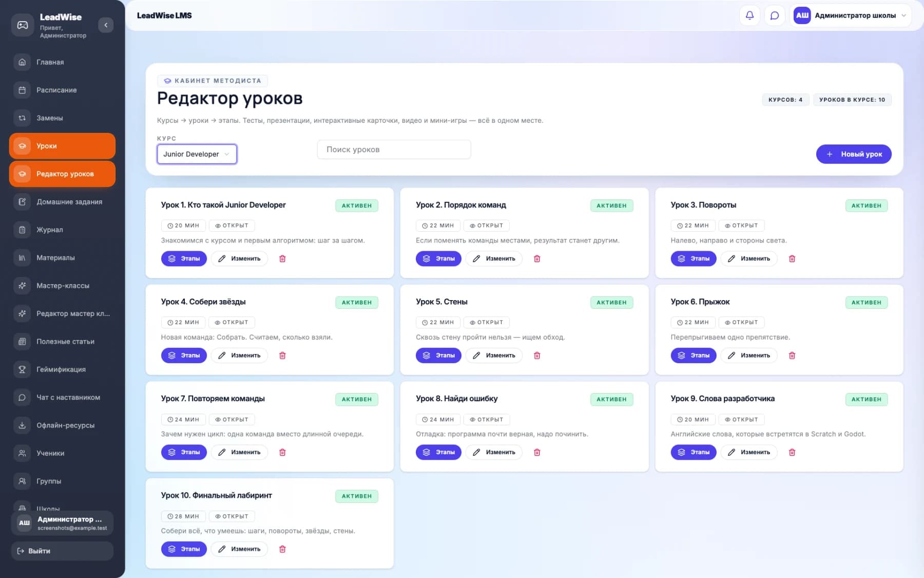Viewport: 924px width, 578px height.
Task: Focus the Поиск уроков search field
Action: [x=394, y=150]
